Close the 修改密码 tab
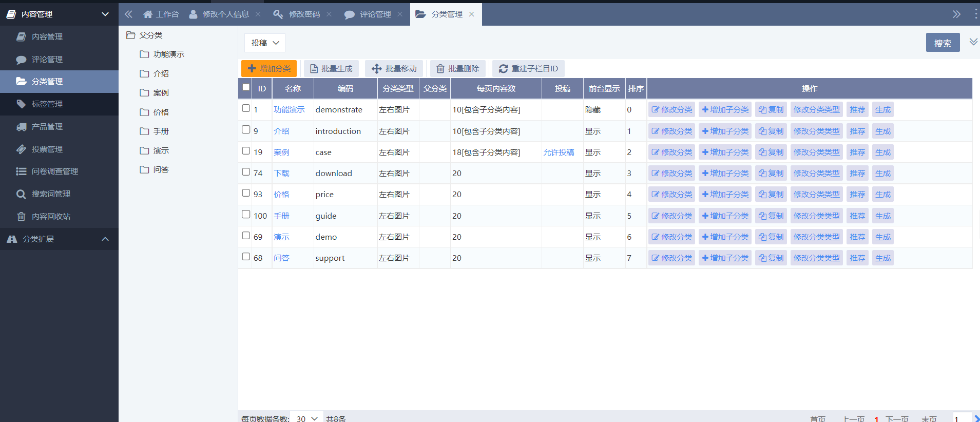 [x=329, y=14]
